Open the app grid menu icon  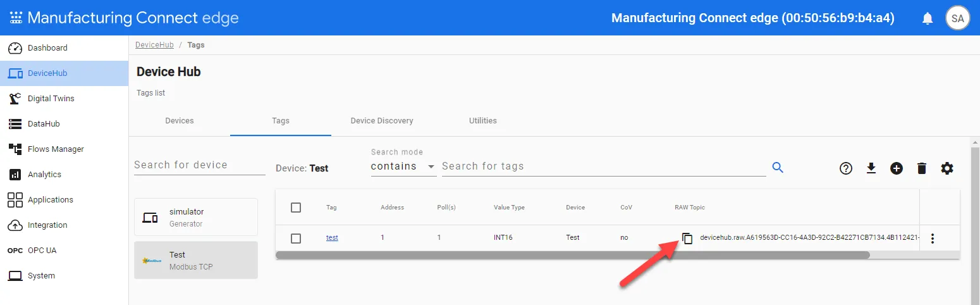(16, 18)
